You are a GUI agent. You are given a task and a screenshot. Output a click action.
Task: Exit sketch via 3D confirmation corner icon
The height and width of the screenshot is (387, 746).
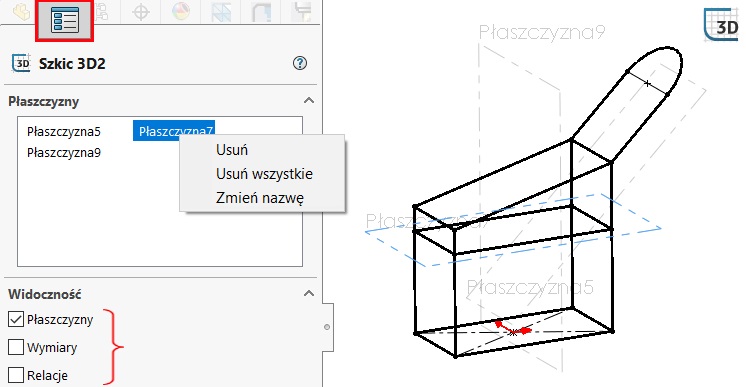pos(720,26)
